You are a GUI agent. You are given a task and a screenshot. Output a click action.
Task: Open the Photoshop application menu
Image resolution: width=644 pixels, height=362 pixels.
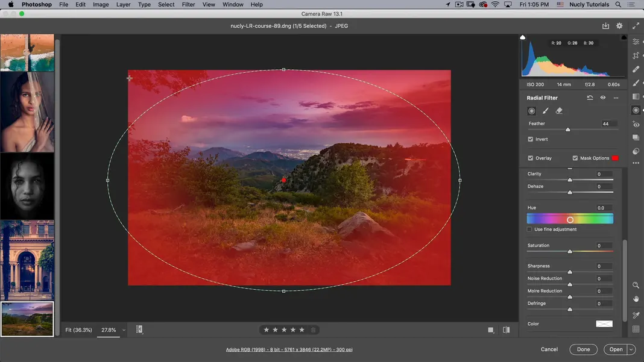[x=37, y=4]
